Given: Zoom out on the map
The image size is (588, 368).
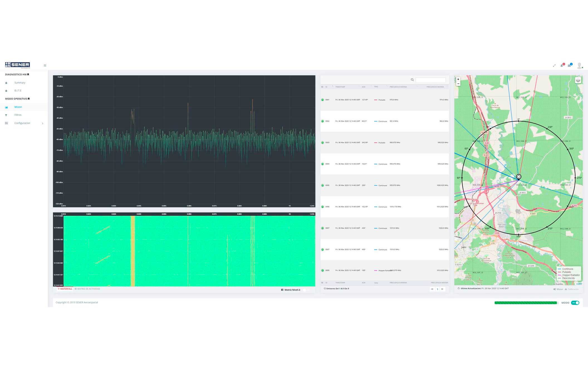Looking at the screenshot, I should (458, 84).
